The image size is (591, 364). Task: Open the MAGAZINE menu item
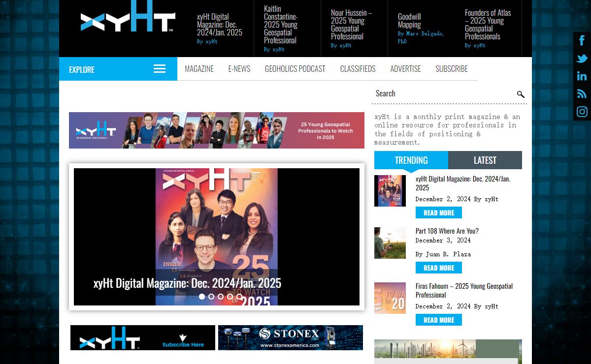coord(199,69)
